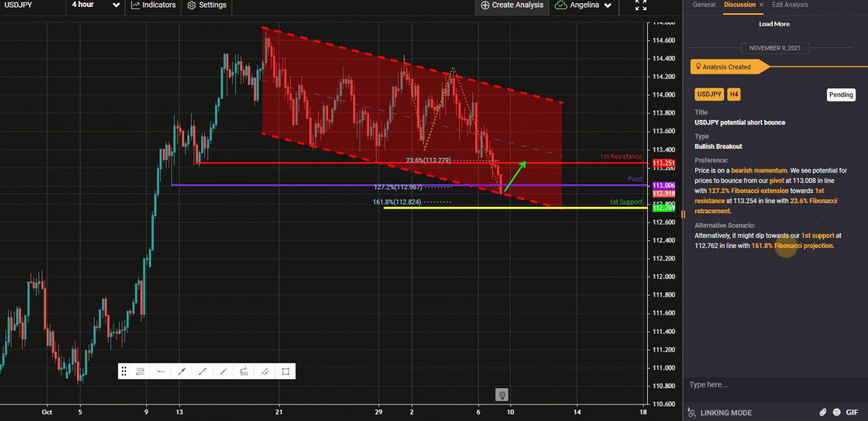Click the H4 timeframe tag
This screenshot has width=868, height=421.
734,94
